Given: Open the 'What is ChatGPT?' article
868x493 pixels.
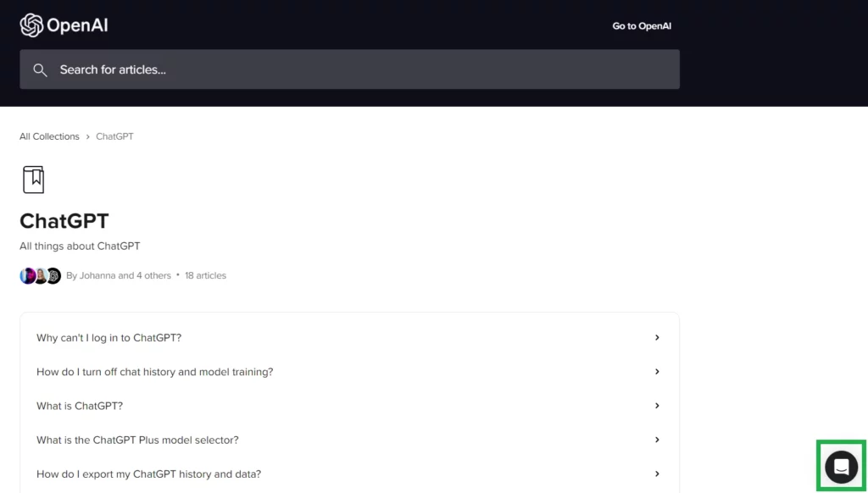Looking at the screenshot, I should click(349, 406).
